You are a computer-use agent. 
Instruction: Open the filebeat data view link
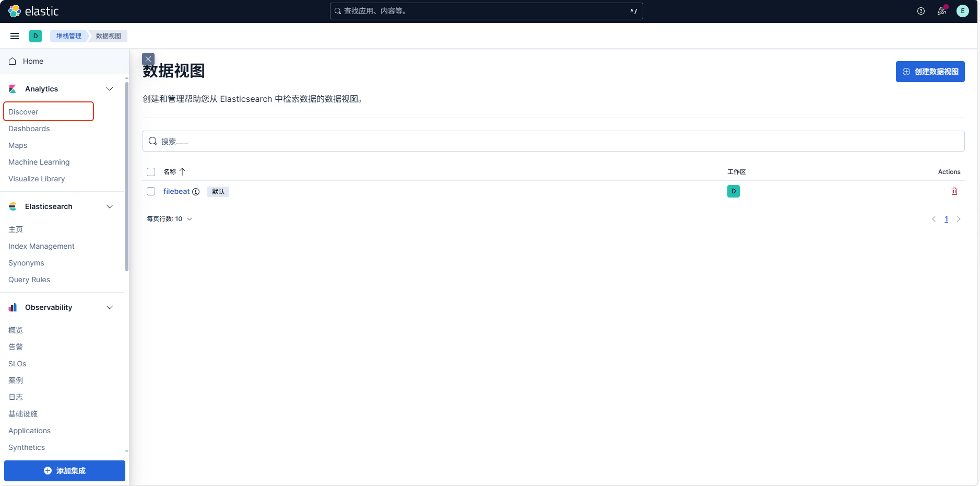click(x=176, y=191)
